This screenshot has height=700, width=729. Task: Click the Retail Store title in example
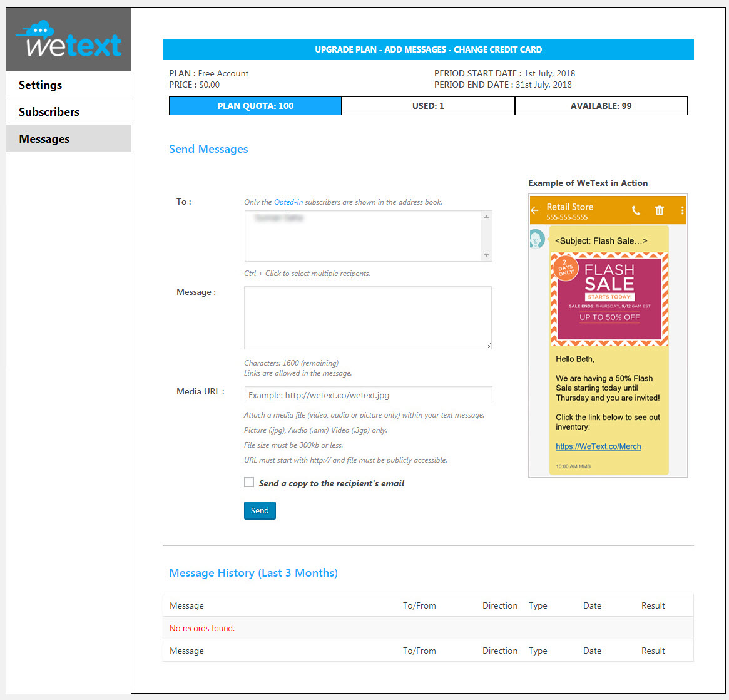(570, 207)
